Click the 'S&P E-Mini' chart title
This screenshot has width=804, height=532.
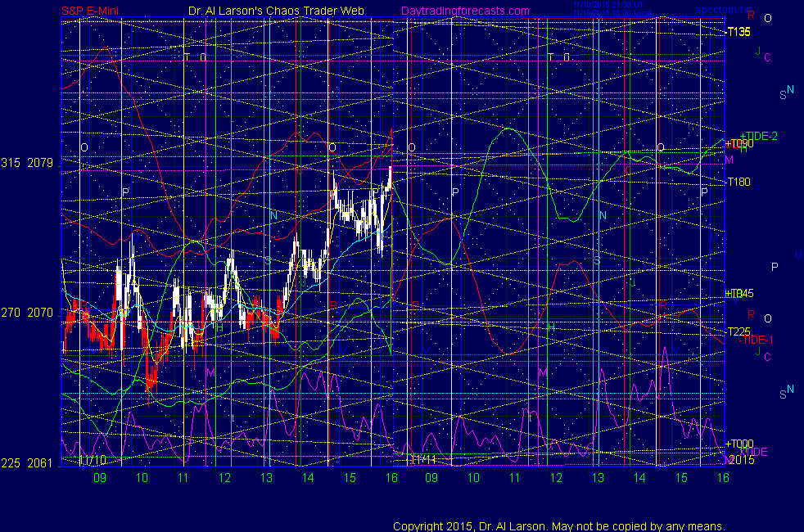tap(90, 11)
